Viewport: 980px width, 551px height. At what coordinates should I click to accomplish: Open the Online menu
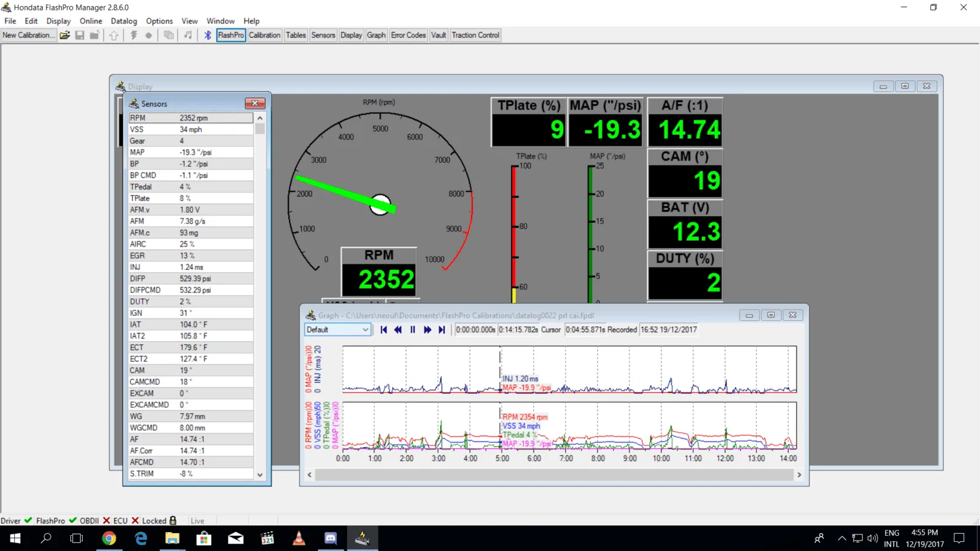pyautogui.click(x=91, y=21)
